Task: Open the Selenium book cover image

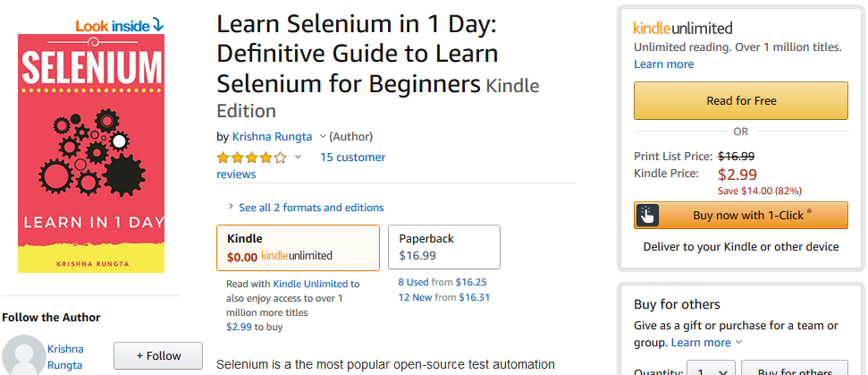Action: tap(91, 153)
